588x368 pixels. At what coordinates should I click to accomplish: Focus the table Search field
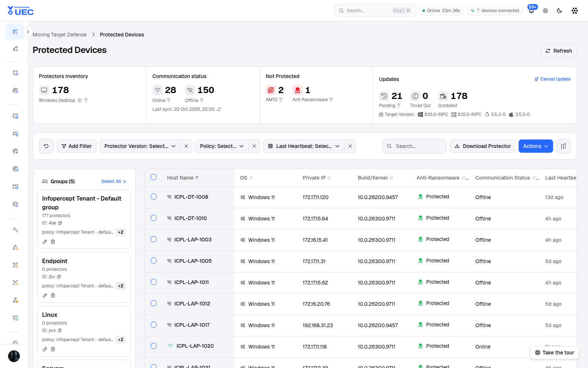click(415, 146)
